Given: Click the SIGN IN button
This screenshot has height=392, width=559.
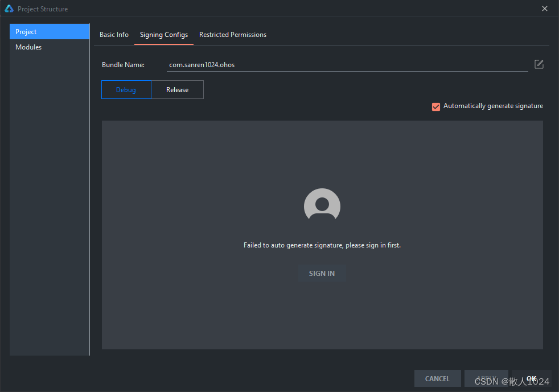Looking at the screenshot, I should (322, 273).
